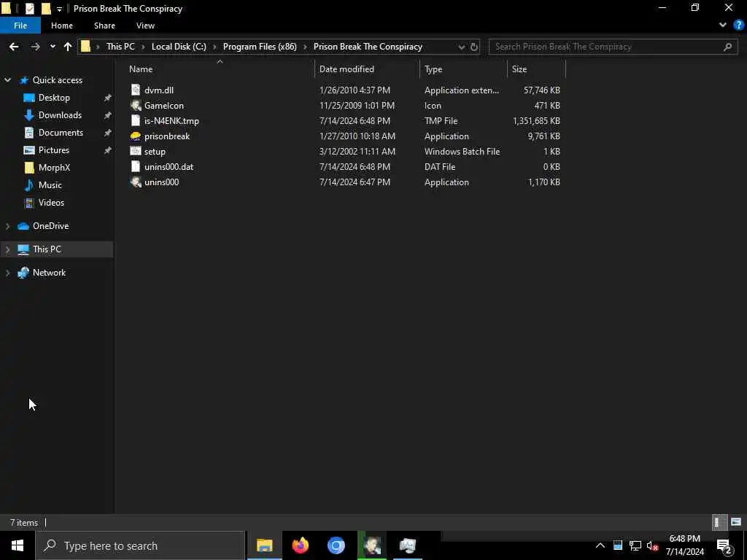Select the unins000 application icon
Viewport: 747px width, 560px height.
click(136, 182)
